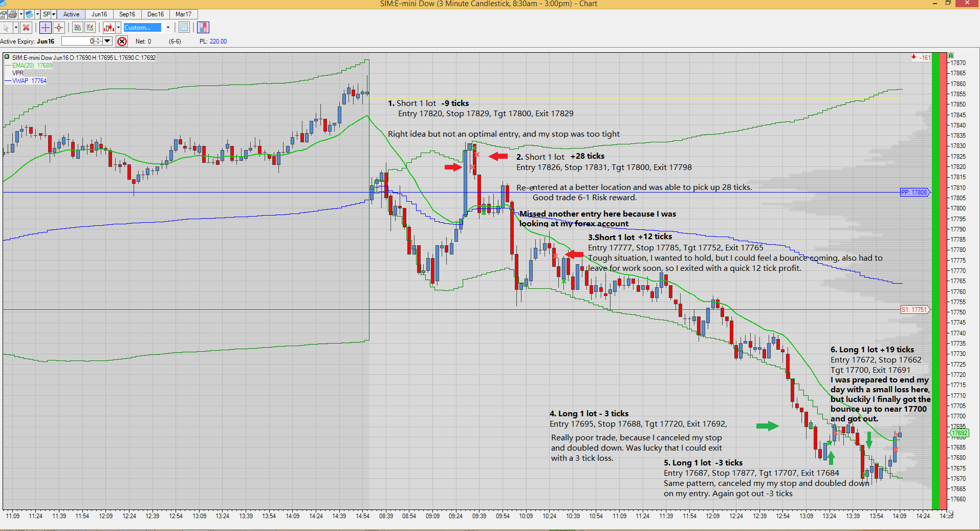This screenshot has height=531, width=980.
Task: Open the quantity dropdown black triangle
Action: [107, 41]
